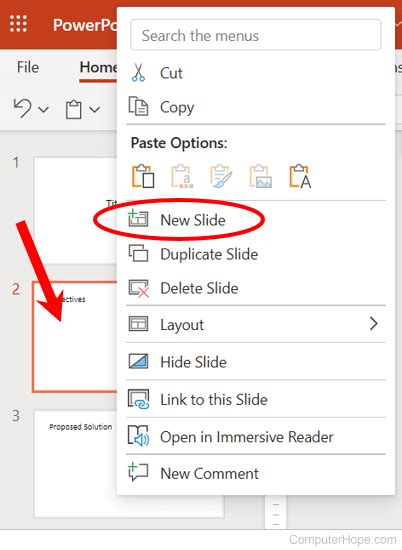This screenshot has height=550, width=402.
Task: Click the clipboard Paste icon in toolbar
Action: pyautogui.click(x=74, y=109)
